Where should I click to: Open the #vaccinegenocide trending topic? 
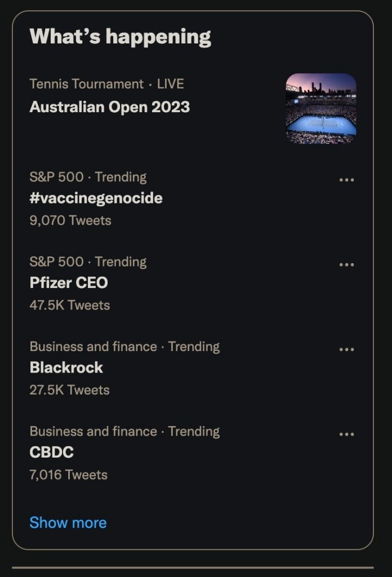[96, 198]
